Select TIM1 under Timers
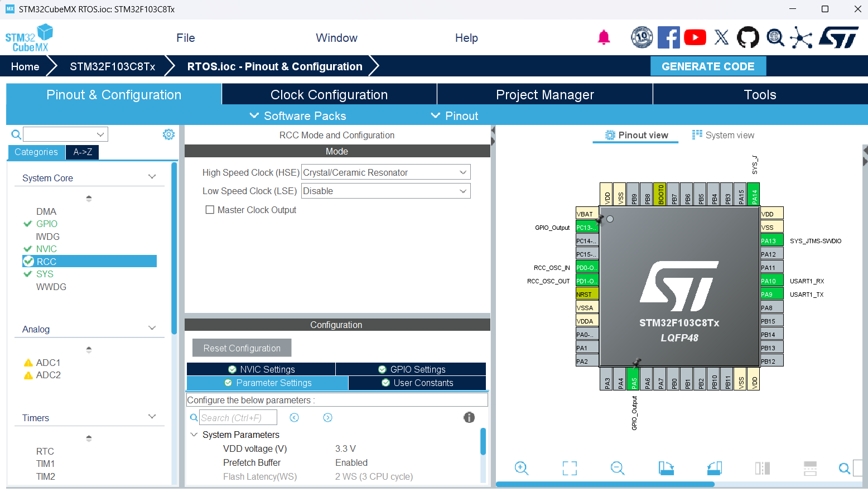Screen dimensions: 868x492 point(45,464)
